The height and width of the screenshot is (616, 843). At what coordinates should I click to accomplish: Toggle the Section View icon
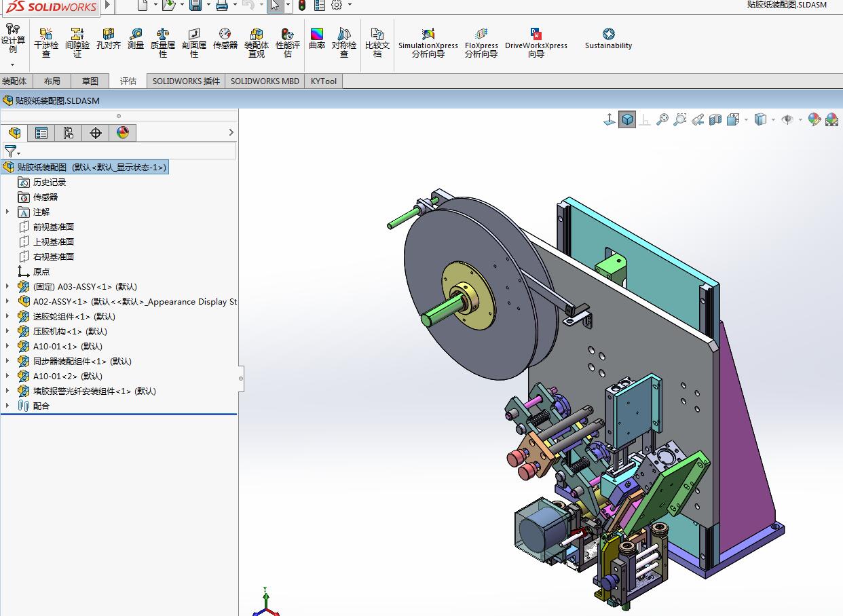tap(715, 120)
